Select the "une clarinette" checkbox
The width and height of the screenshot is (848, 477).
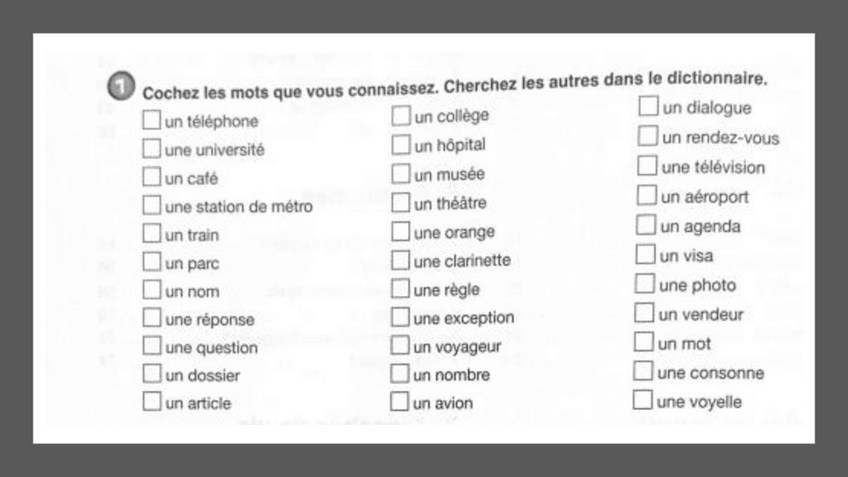coord(400,260)
